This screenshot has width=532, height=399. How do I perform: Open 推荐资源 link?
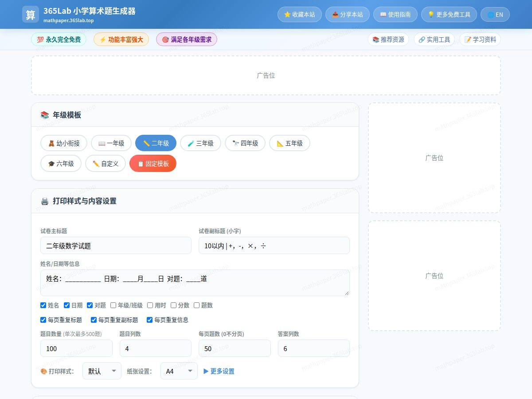click(x=388, y=39)
